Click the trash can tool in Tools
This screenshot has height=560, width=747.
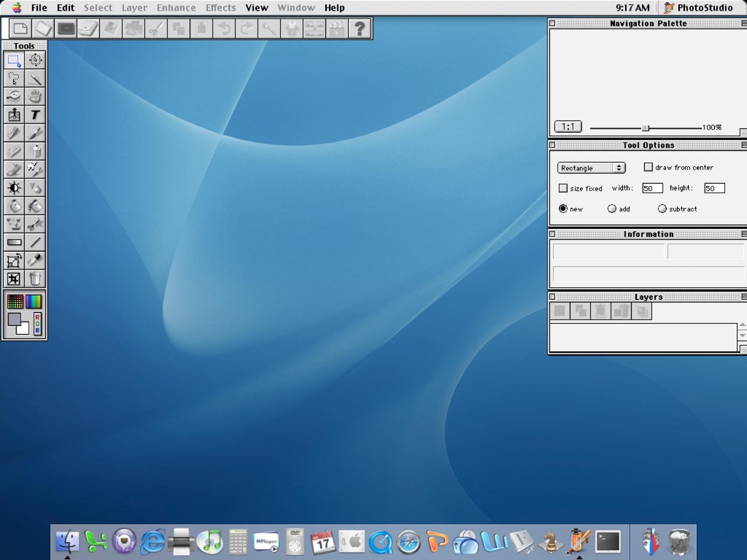(35, 279)
